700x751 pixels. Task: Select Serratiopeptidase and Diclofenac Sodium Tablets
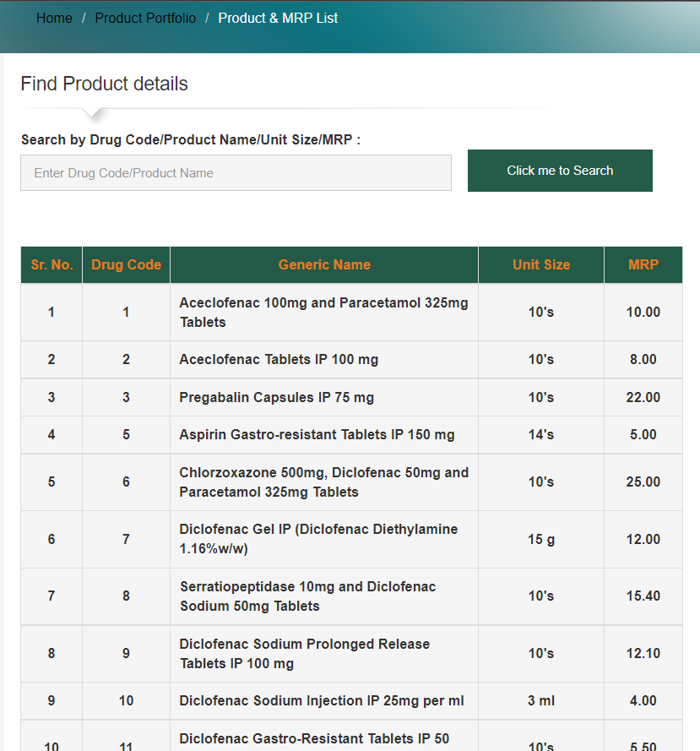coord(307,596)
